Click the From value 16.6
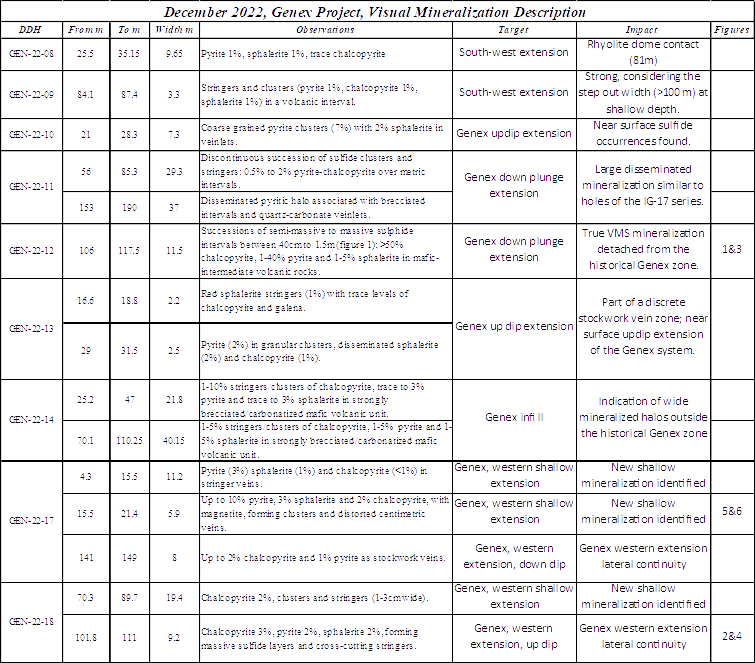This screenshot has width=755, height=663. (85, 300)
